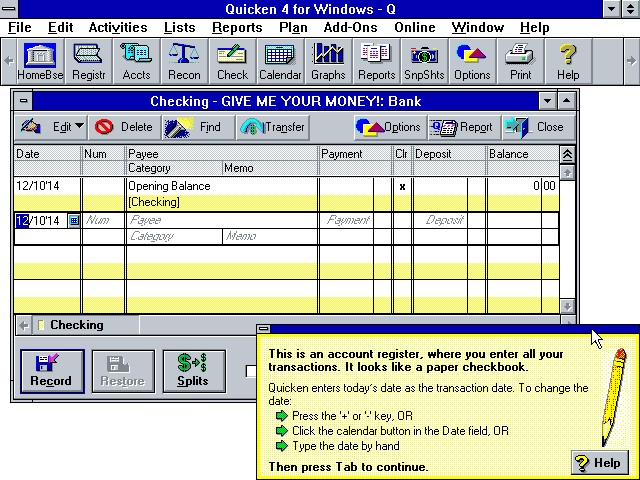Viewport: 640px width, 480px height.
Task: Select the Checking account tab
Action: (77, 325)
